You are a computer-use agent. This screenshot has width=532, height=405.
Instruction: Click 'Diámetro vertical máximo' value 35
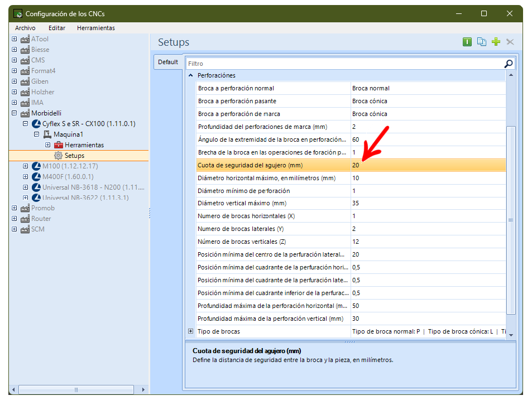tap(428, 204)
